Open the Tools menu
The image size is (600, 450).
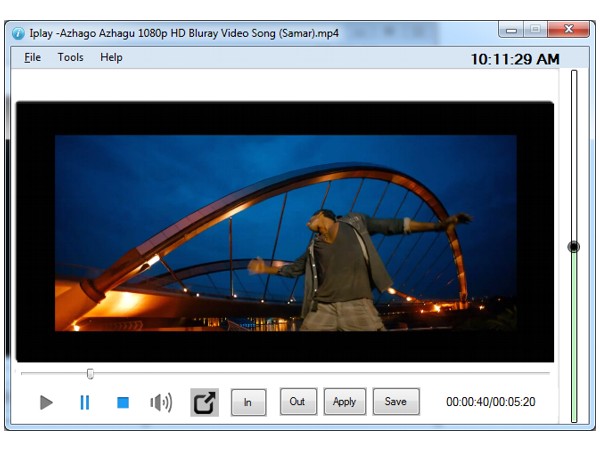pyautogui.click(x=70, y=57)
